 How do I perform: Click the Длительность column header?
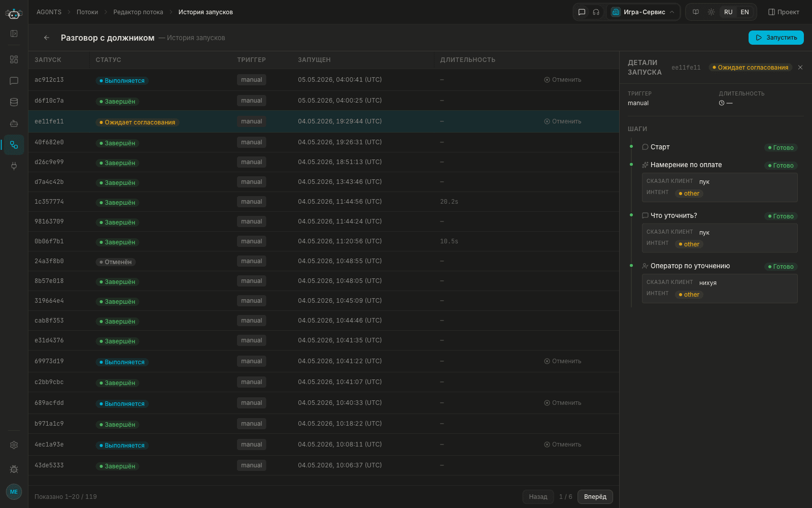click(468, 60)
